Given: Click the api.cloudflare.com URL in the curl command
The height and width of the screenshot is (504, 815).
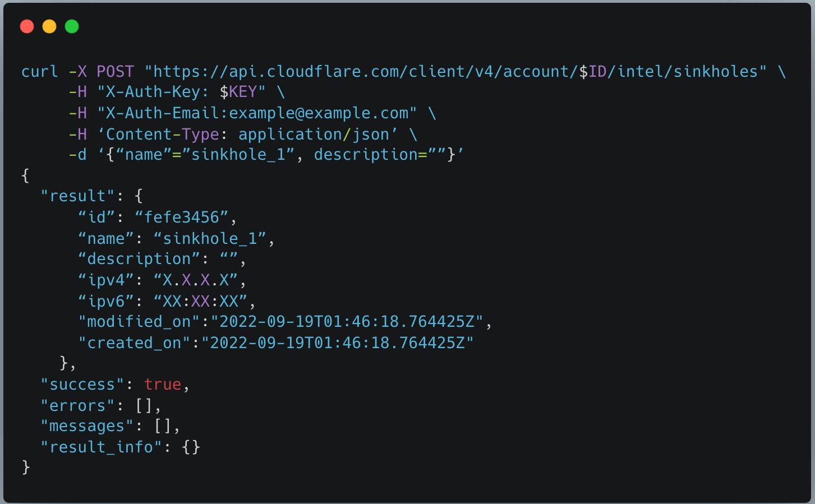Looking at the screenshot, I should [314, 72].
